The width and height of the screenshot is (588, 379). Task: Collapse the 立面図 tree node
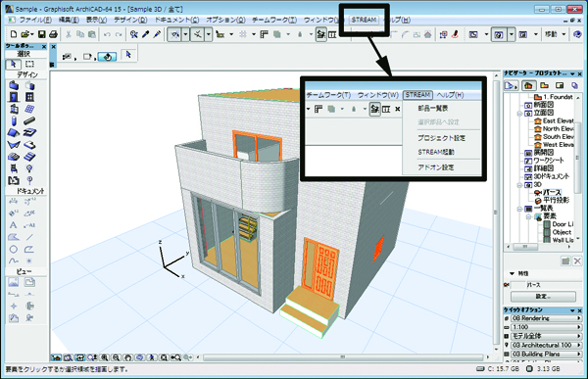click(519, 113)
